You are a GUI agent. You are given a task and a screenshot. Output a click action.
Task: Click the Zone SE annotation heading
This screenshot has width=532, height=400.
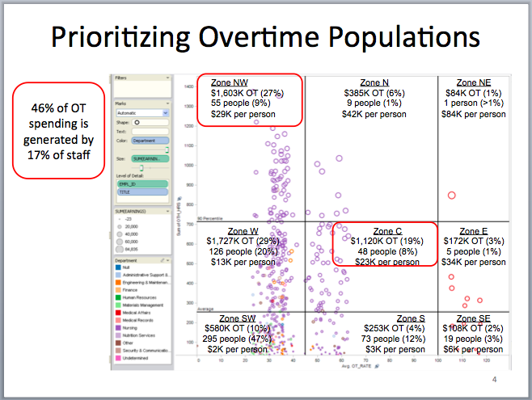[473, 318]
